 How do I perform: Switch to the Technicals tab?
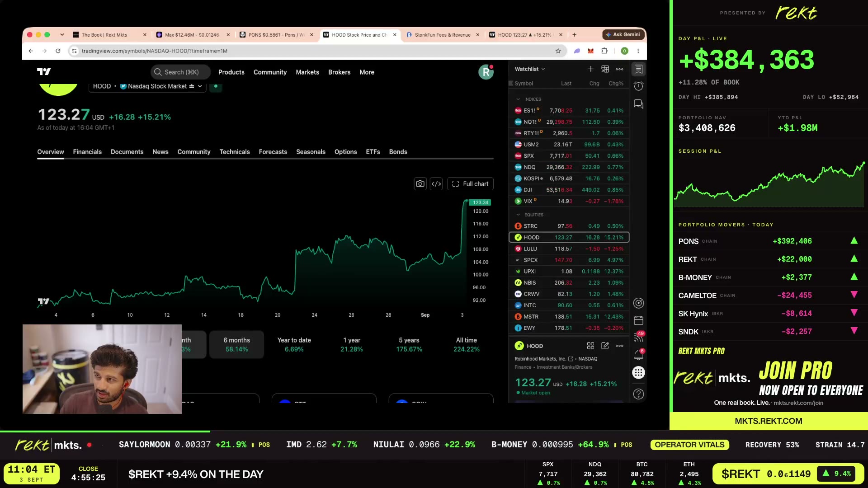[235, 152]
